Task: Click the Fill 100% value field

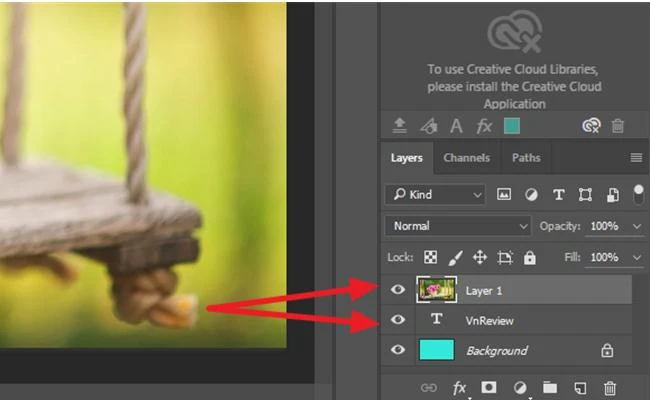Action: pos(604,257)
